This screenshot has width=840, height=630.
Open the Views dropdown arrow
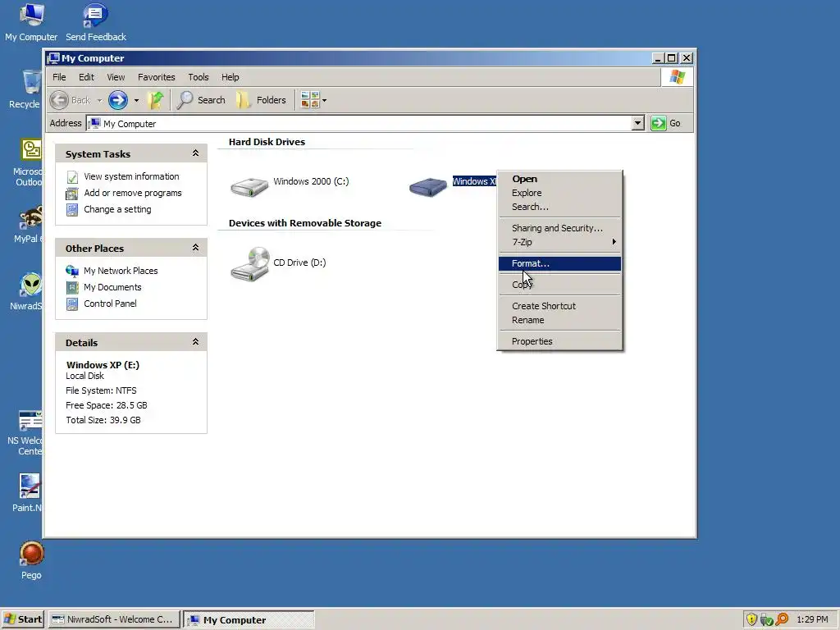(324, 100)
